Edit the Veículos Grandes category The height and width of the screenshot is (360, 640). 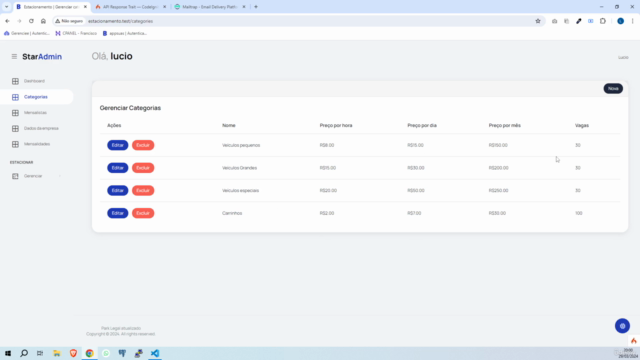pyautogui.click(x=118, y=168)
